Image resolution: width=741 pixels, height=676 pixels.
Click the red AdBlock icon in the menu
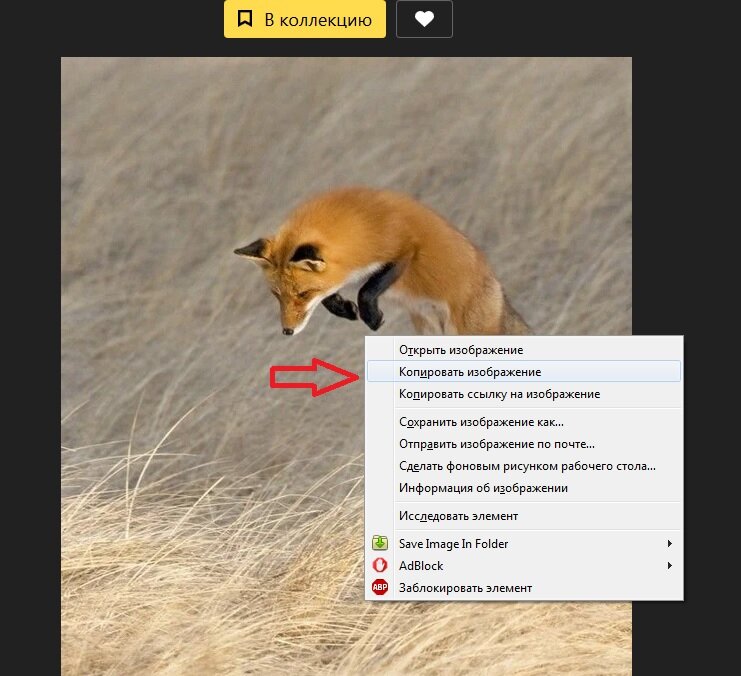(380, 565)
